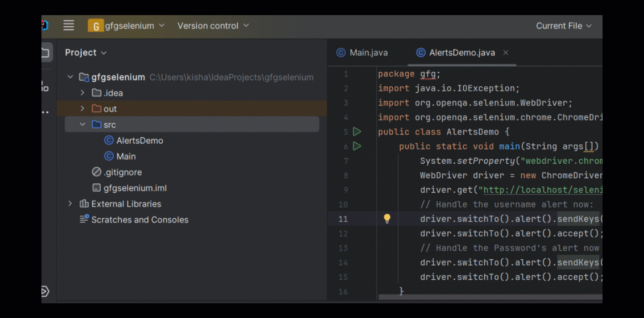Click the localhost URL link in code
644x318 pixels.
pos(542,190)
